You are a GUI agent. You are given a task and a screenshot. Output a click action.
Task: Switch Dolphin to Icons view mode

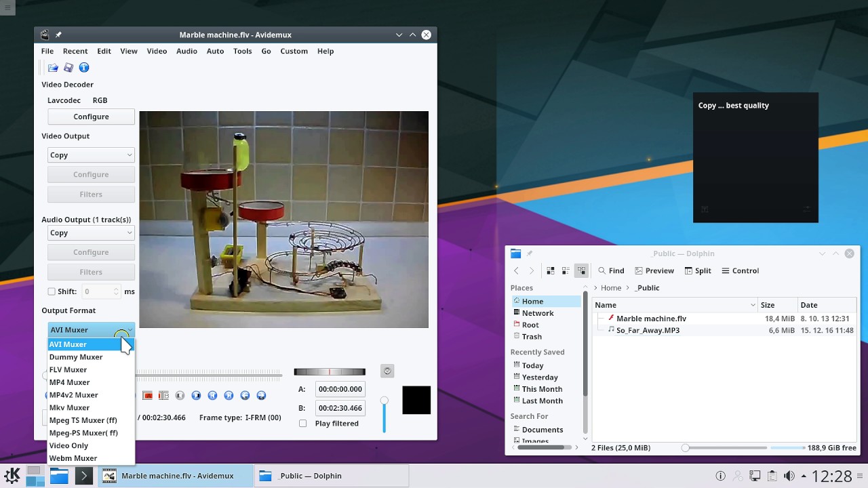(551, 270)
